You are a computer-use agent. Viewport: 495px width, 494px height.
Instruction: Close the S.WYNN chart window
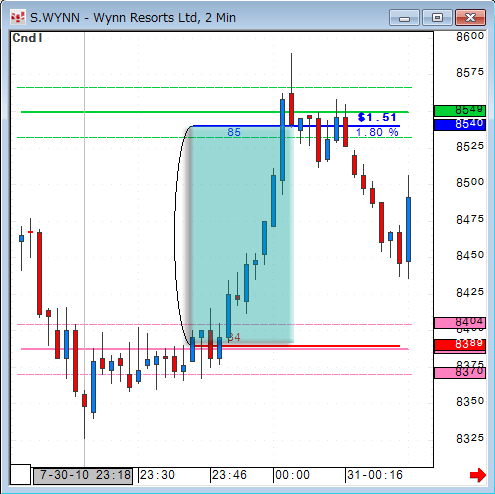[x=470, y=18]
